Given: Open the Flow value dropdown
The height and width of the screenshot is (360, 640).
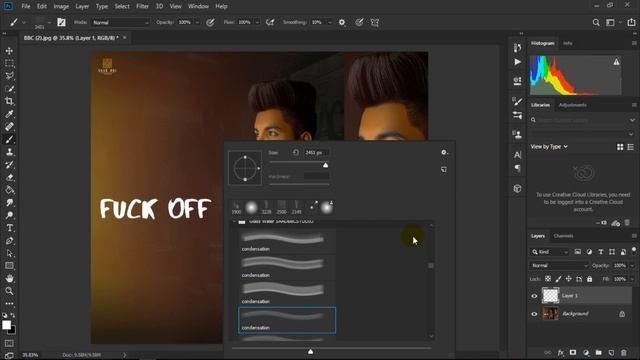Looking at the screenshot, I should click(x=257, y=23).
